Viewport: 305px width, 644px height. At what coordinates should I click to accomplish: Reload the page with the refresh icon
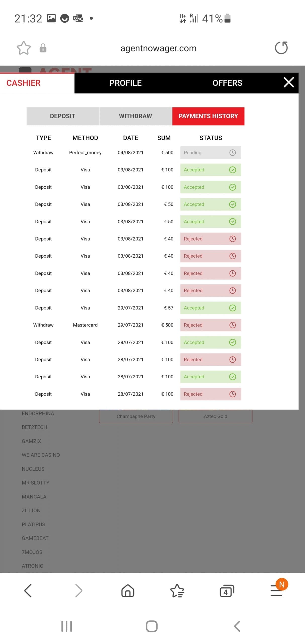coord(281,48)
